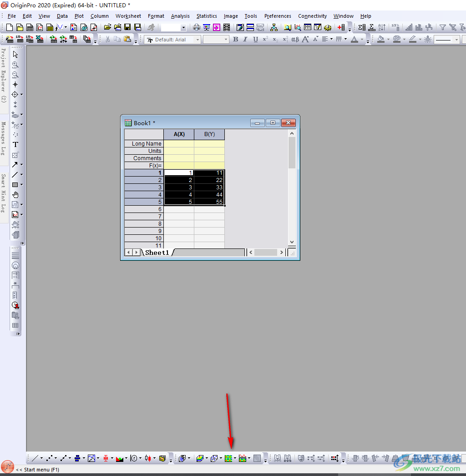Click the Heatmap plot icon
This screenshot has width=466, height=476.
click(x=228, y=458)
